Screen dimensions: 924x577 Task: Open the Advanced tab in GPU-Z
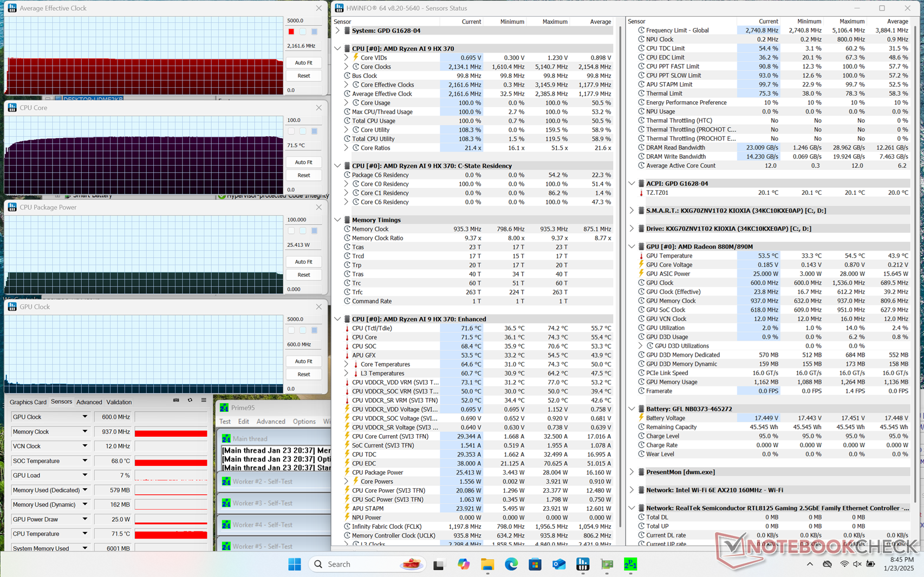tap(89, 402)
